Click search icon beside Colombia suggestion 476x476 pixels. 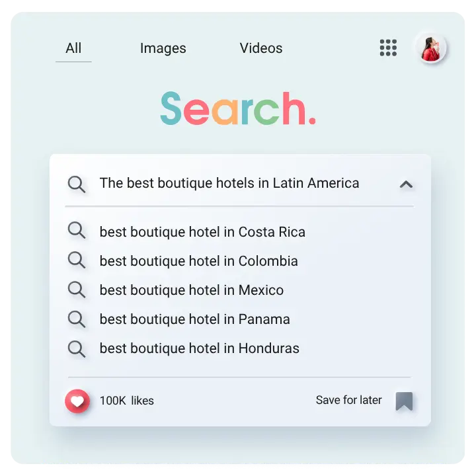77,260
